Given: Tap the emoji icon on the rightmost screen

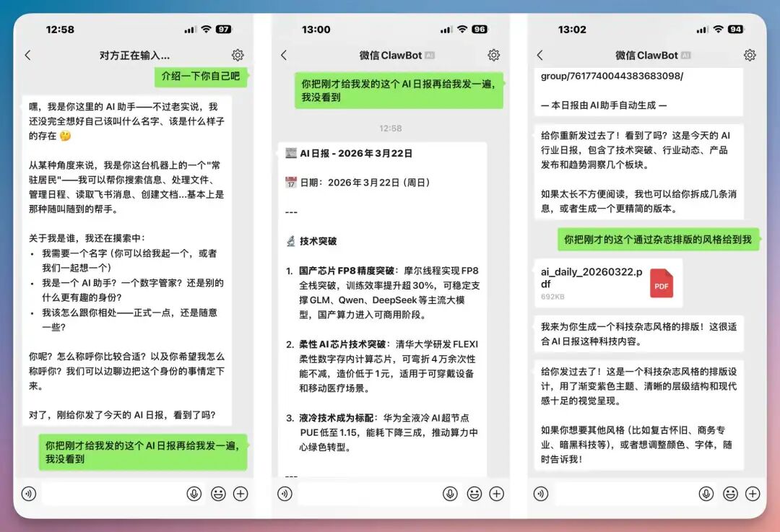Looking at the screenshot, I should 730,494.
